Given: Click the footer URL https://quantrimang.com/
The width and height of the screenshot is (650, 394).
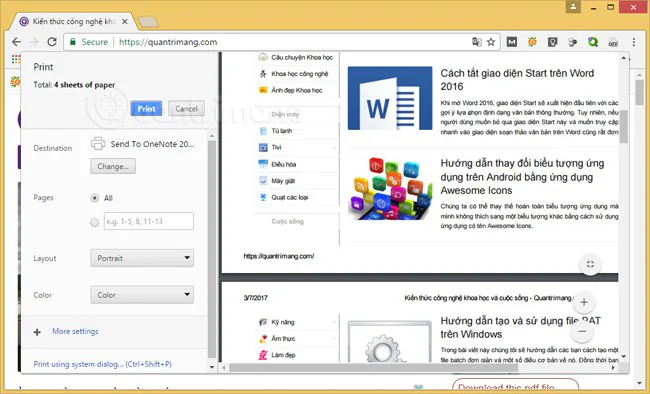Looking at the screenshot, I should click(x=279, y=256).
